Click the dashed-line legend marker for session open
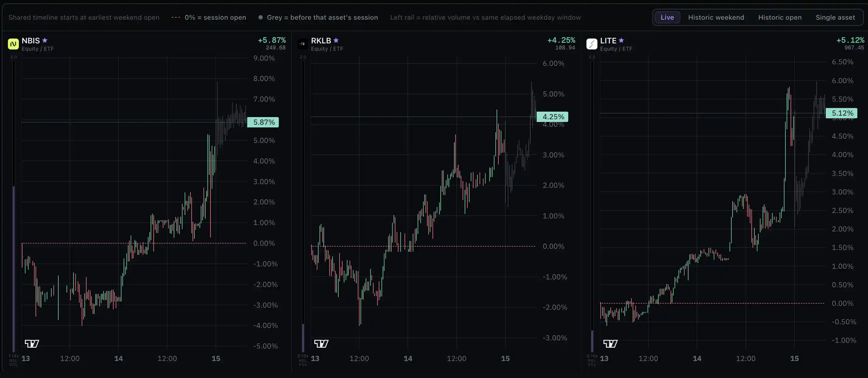 click(176, 18)
